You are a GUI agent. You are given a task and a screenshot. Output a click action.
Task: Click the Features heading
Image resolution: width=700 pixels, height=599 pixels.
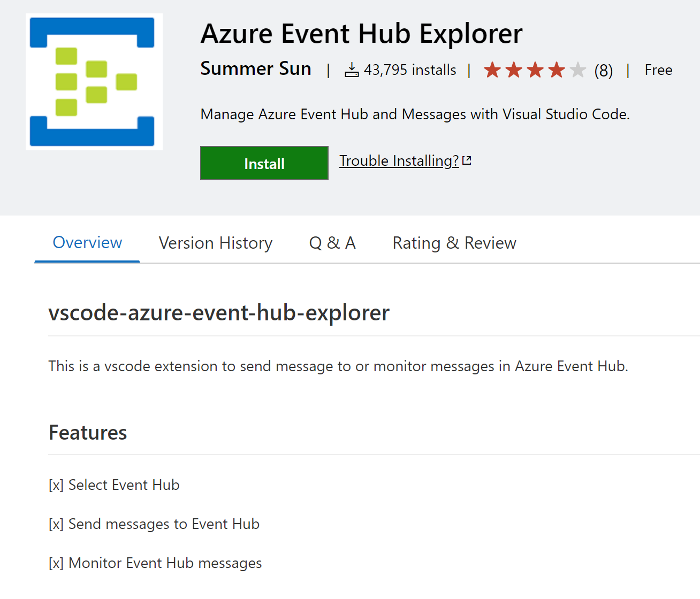click(x=88, y=432)
